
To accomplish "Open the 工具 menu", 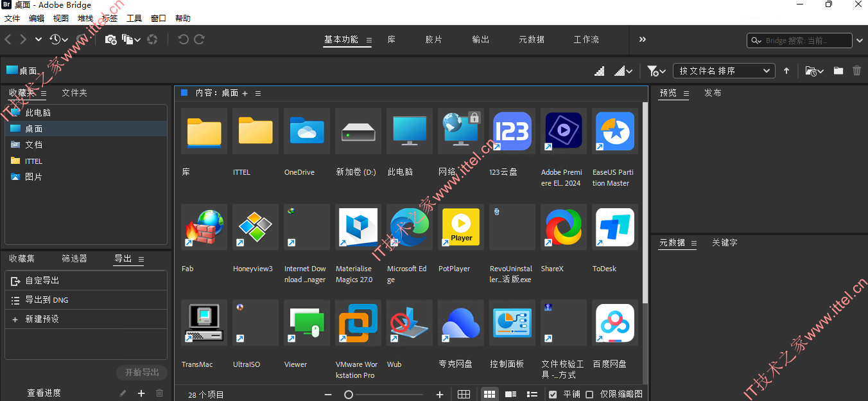I will pos(134,19).
